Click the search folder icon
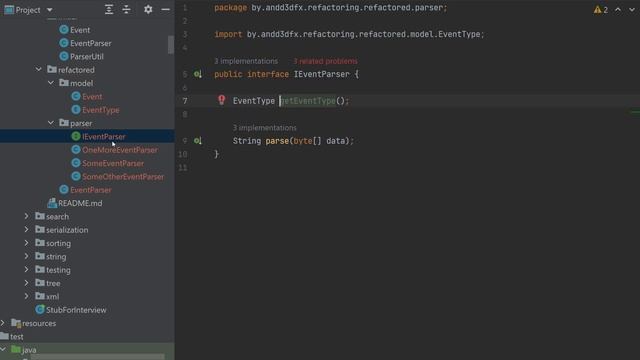The image size is (640, 360). point(40,216)
